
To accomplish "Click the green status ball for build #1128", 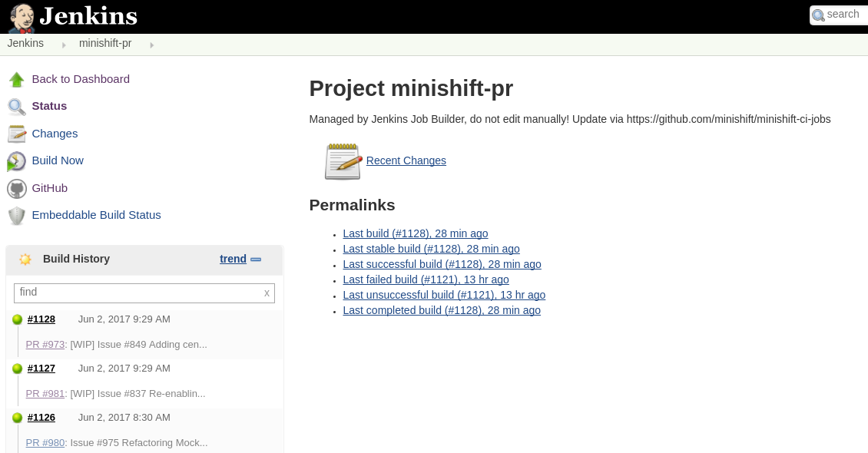I will point(17,319).
